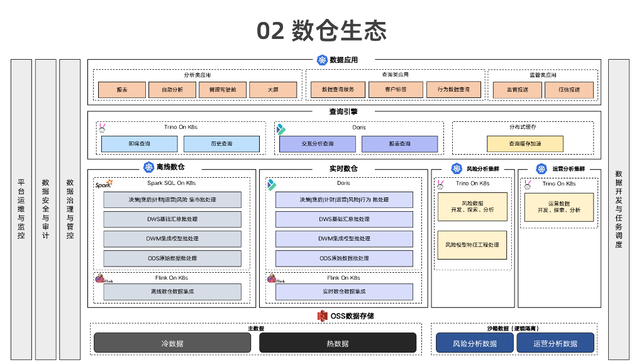The image size is (644, 362).
Task: Click the Doris icon above 交互分析查询
Action: 280,128
